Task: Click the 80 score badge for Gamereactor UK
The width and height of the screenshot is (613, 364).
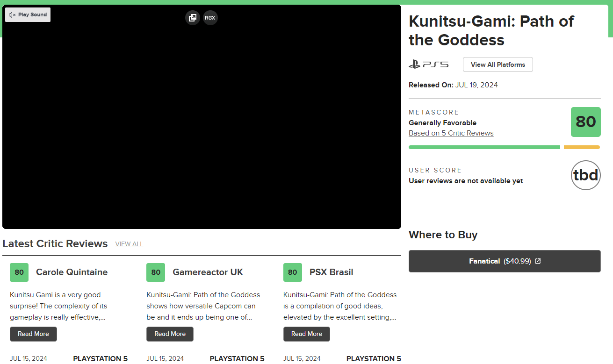Action: coord(156,272)
